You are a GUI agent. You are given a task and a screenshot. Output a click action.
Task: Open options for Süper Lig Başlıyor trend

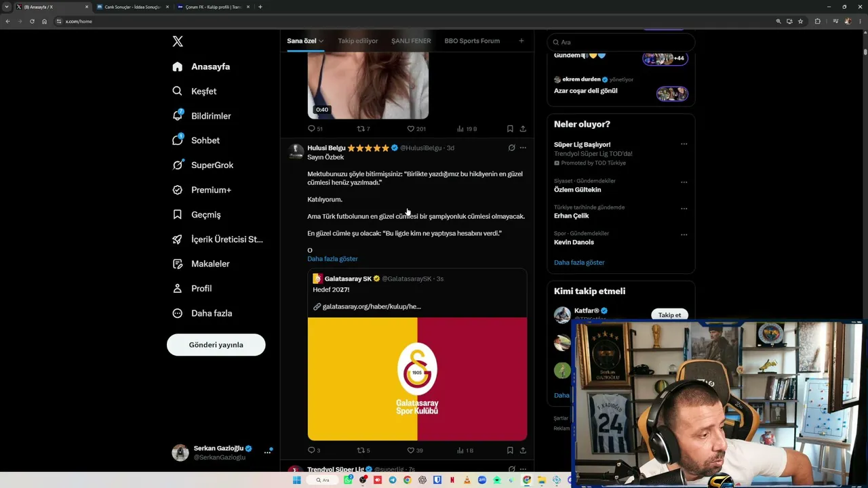[684, 144]
